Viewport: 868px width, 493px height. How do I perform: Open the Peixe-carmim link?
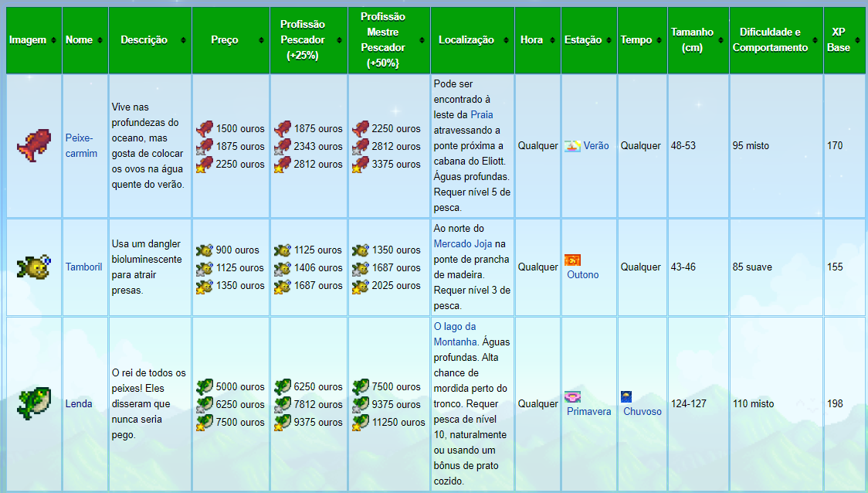81,146
